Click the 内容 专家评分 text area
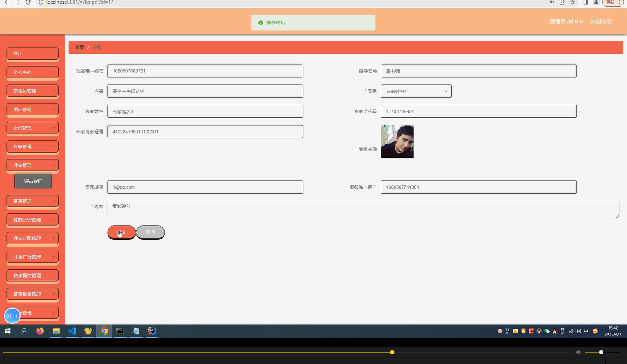Viewport: 627px width, 364px height. click(x=363, y=210)
